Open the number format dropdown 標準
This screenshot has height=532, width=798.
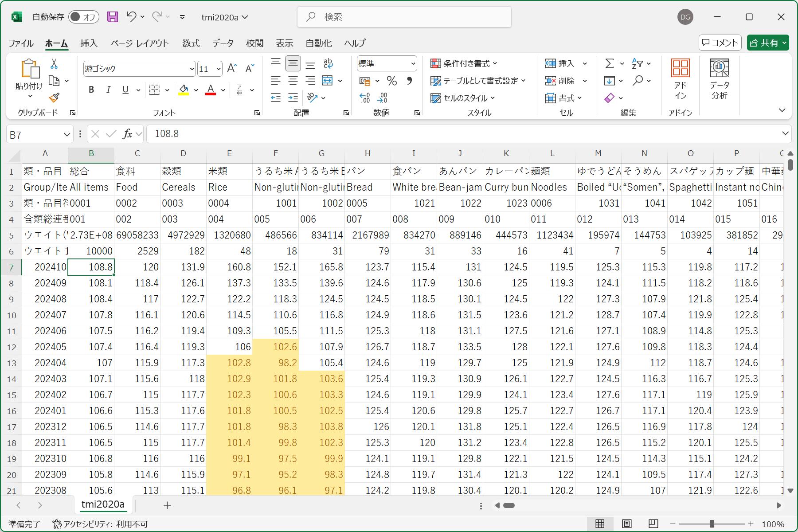(x=413, y=63)
